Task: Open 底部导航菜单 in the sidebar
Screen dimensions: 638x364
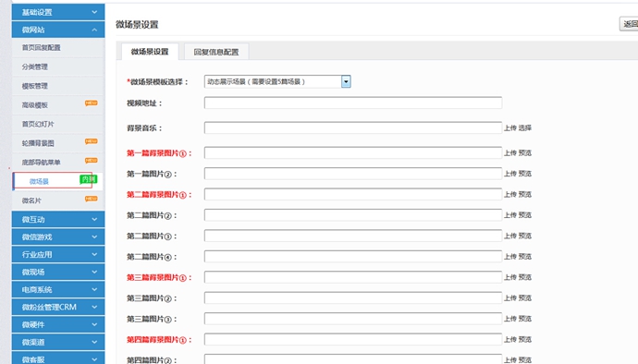Action: (x=58, y=163)
